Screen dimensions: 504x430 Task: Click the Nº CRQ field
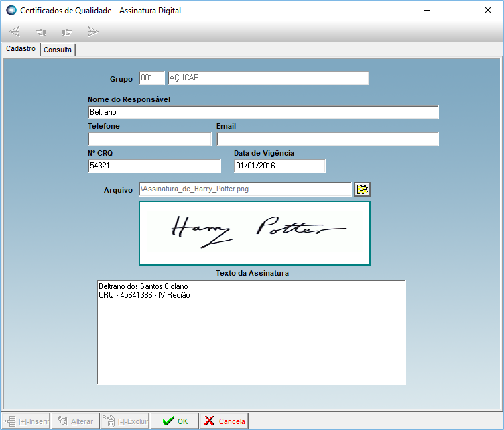pyautogui.click(x=154, y=166)
